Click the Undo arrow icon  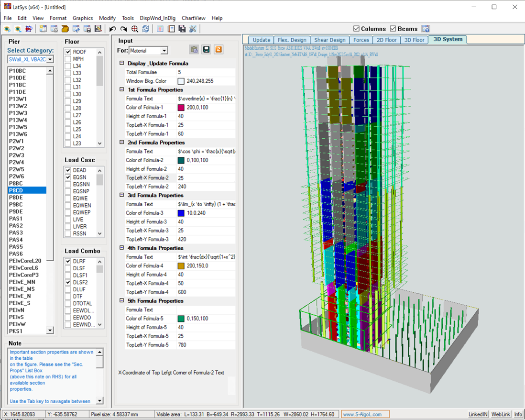tap(113, 29)
